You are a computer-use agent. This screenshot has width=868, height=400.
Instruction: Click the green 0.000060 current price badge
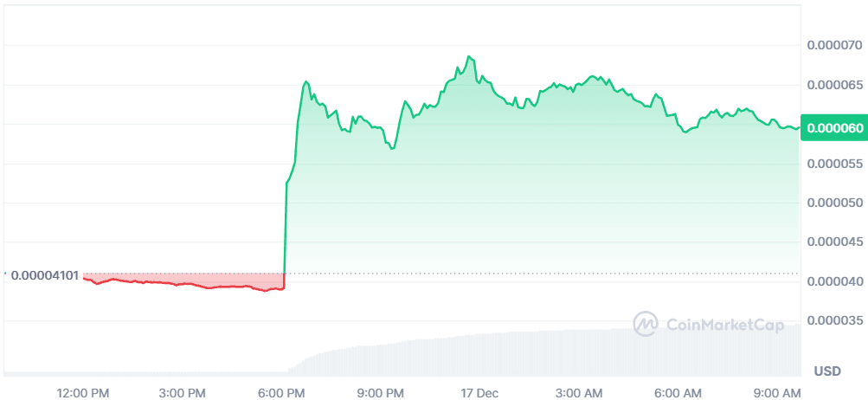[834, 128]
